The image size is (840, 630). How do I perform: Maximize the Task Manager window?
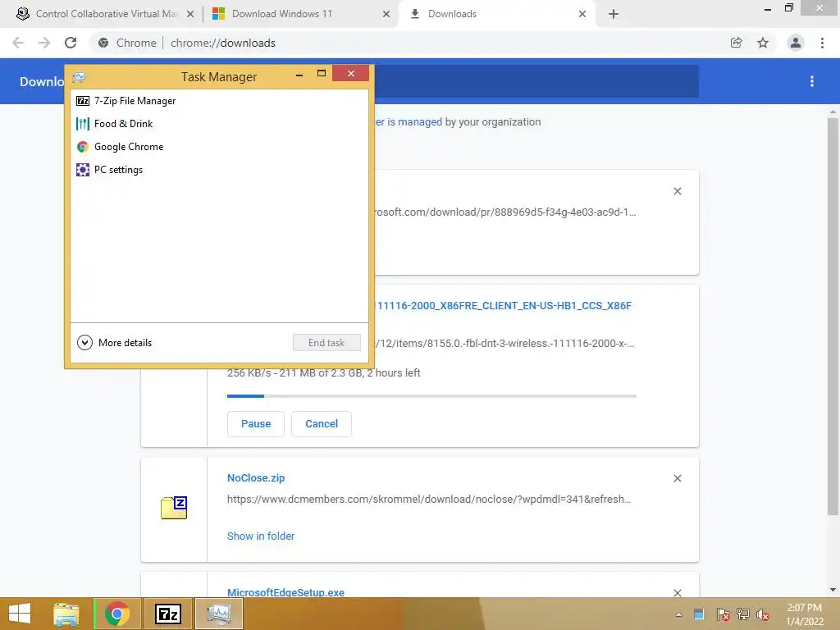coord(322,73)
